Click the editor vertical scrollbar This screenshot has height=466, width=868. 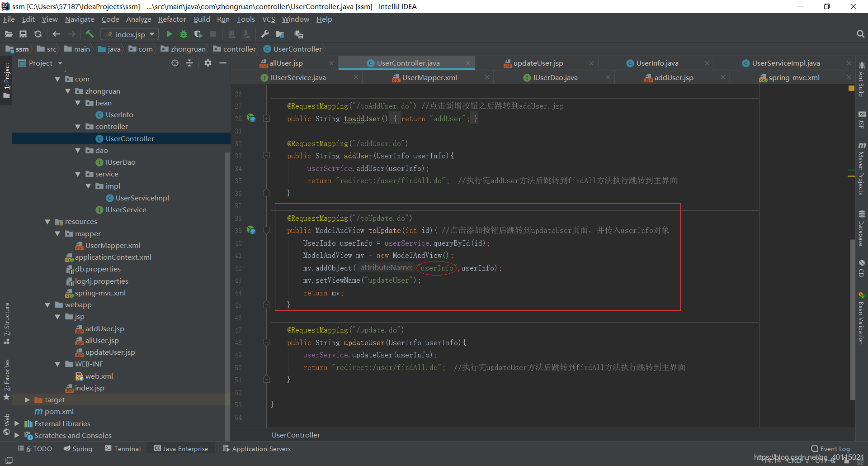coord(852,319)
